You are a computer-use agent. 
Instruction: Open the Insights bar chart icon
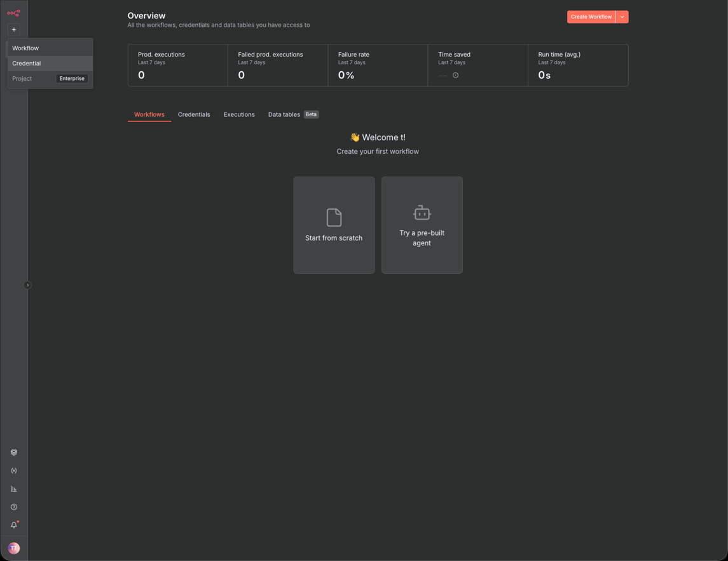[x=13, y=488]
